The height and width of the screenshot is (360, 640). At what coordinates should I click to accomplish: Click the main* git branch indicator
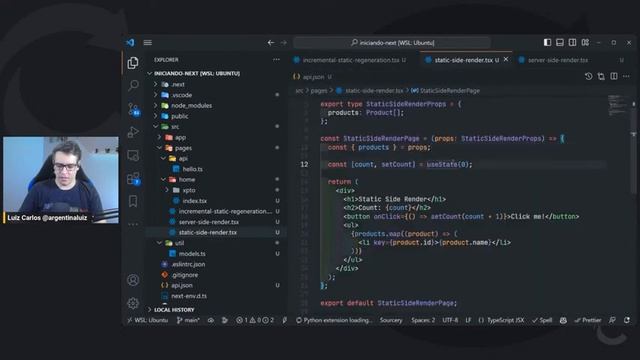(188, 320)
